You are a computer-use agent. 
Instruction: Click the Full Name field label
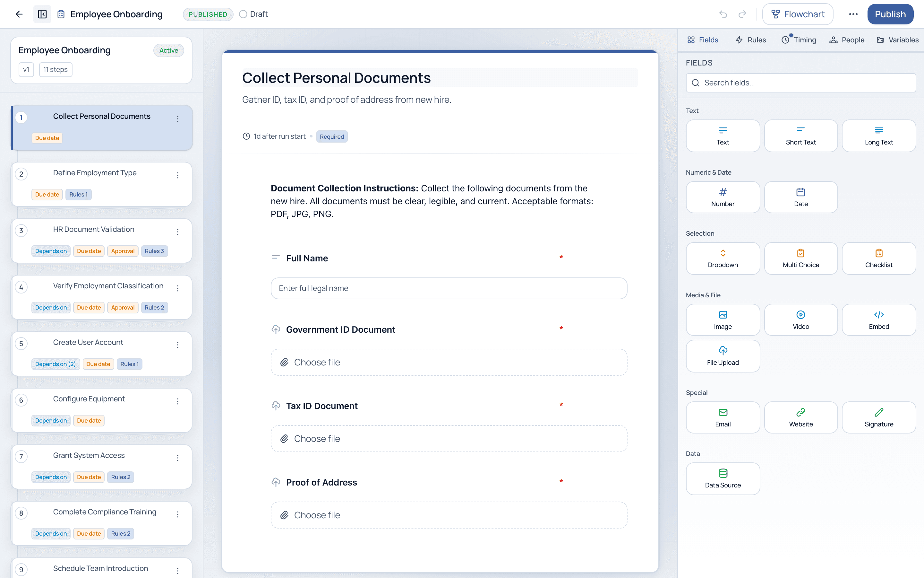307,258
